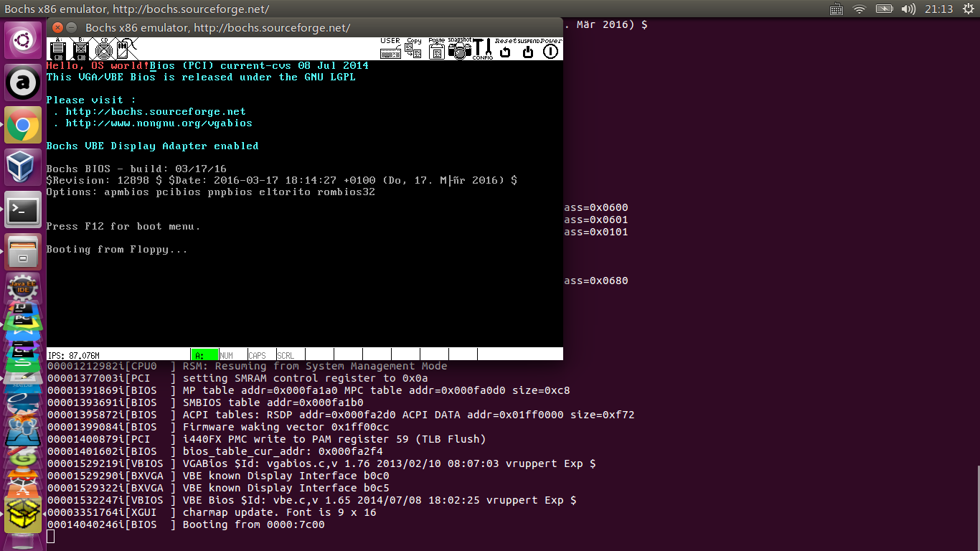Click 'Booting from Floppy...' text
980x551 pixels.
click(117, 249)
